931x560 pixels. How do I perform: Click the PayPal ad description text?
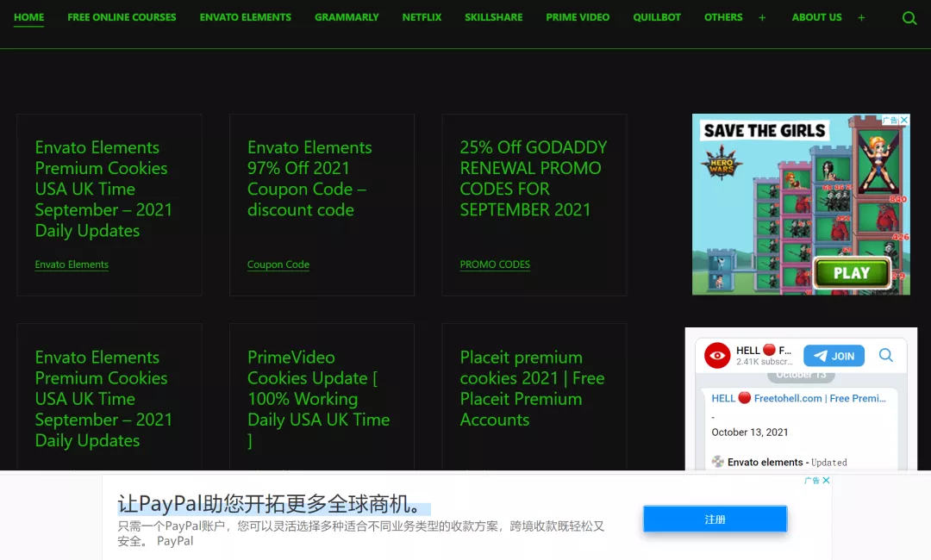[361, 533]
